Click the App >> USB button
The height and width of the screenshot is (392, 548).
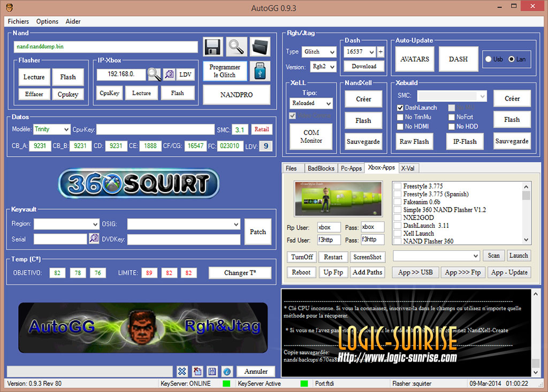point(415,272)
